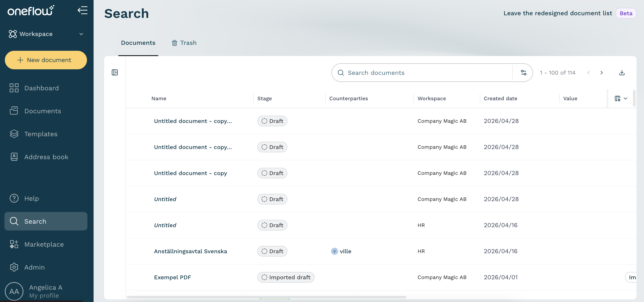644x302 pixels.
Task: Toggle the side panel expand icon
Action: [115, 72]
